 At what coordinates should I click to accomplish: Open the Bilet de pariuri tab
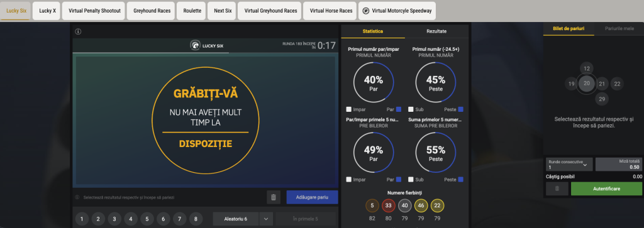pyautogui.click(x=569, y=29)
